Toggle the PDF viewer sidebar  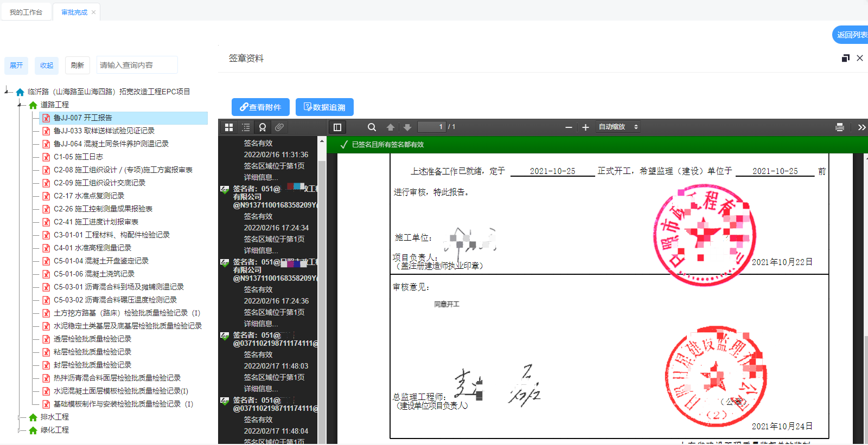337,127
